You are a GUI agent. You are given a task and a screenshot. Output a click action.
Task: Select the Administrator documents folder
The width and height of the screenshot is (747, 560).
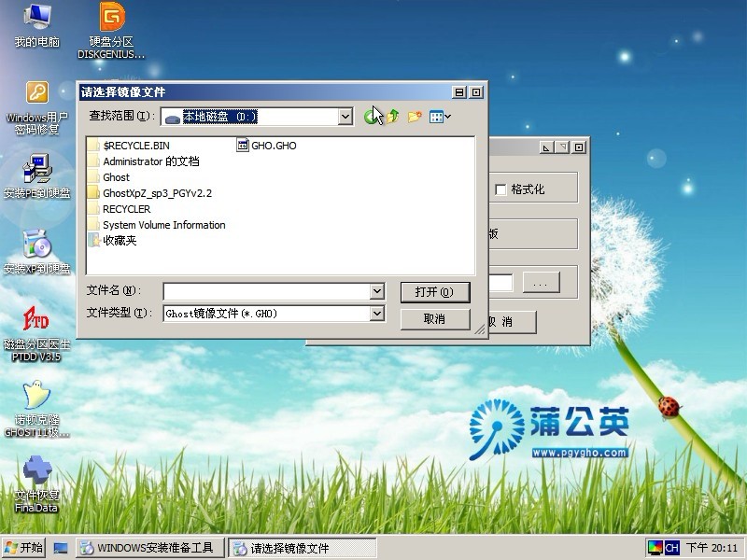(144, 161)
